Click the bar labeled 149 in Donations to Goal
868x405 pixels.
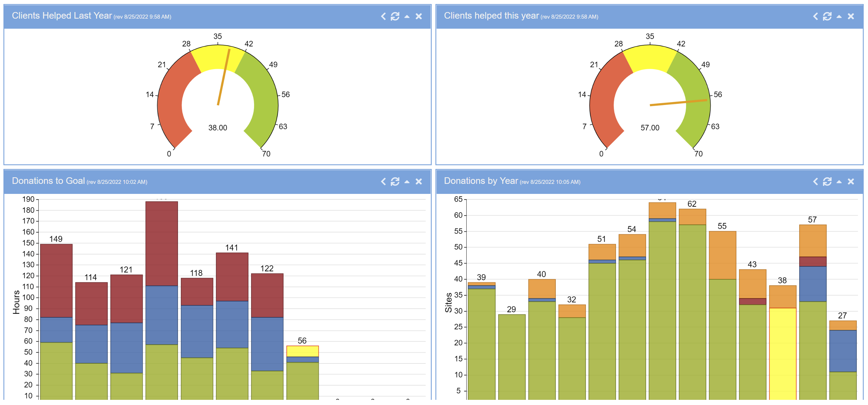click(56, 322)
